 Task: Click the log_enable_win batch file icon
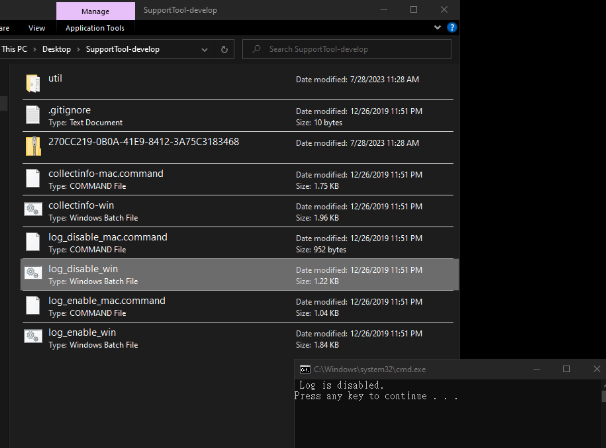click(x=33, y=336)
